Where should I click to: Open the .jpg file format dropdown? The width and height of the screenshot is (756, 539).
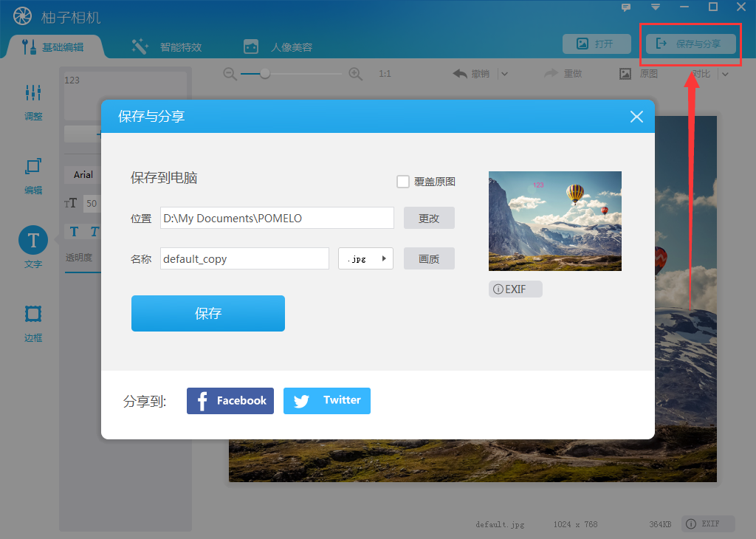tap(365, 258)
